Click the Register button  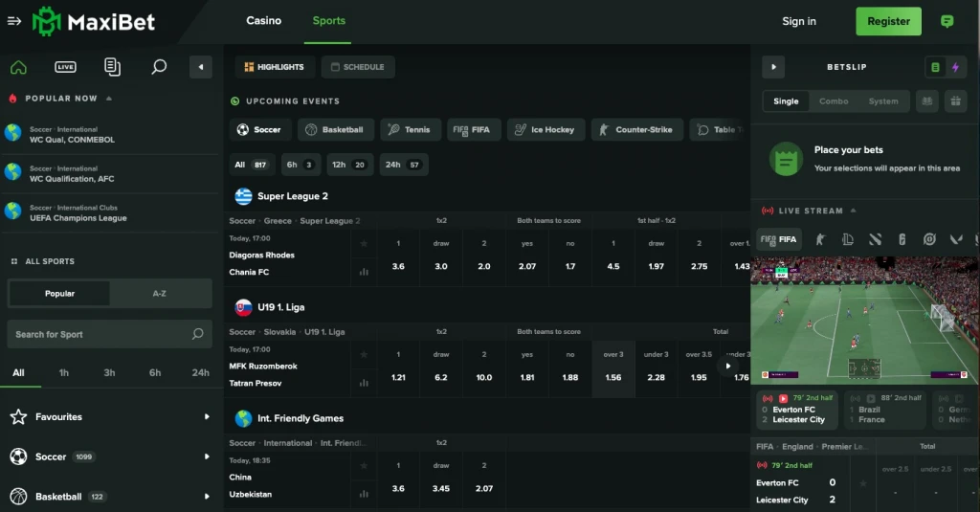888,21
